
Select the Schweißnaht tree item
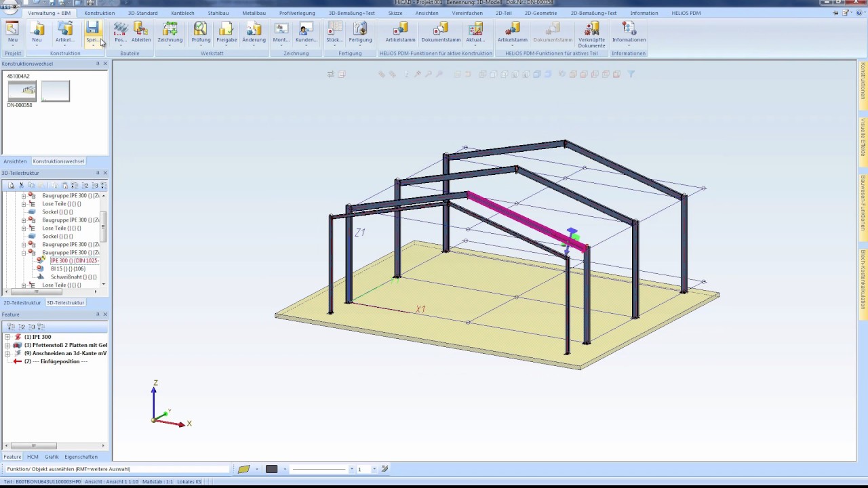point(73,277)
